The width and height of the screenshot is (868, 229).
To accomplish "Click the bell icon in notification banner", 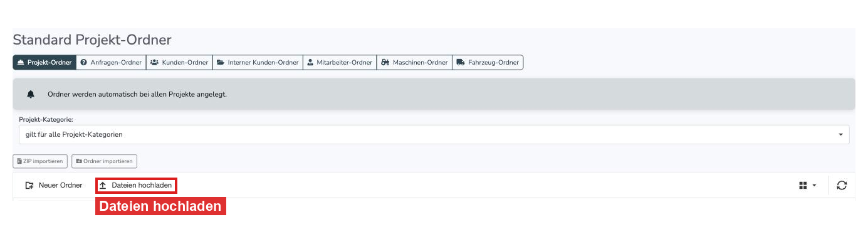I will point(31,94).
